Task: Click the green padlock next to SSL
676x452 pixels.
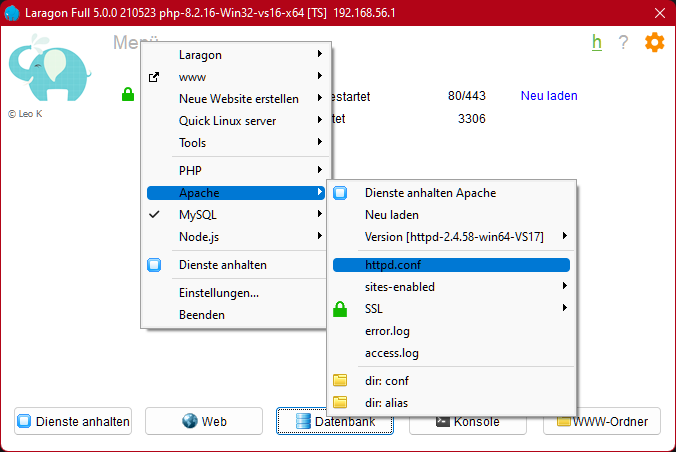Action: click(340, 309)
